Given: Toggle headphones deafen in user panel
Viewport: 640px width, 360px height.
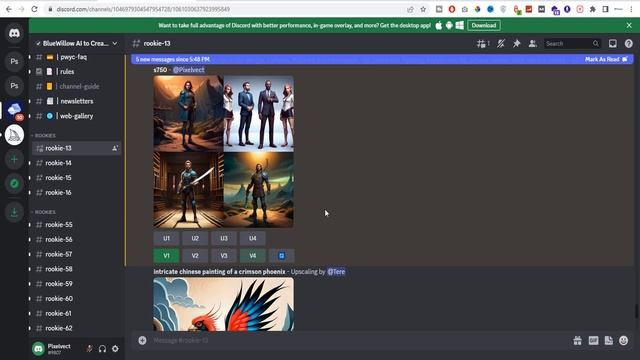Looking at the screenshot, I should pyautogui.click(x=102, y=349).
